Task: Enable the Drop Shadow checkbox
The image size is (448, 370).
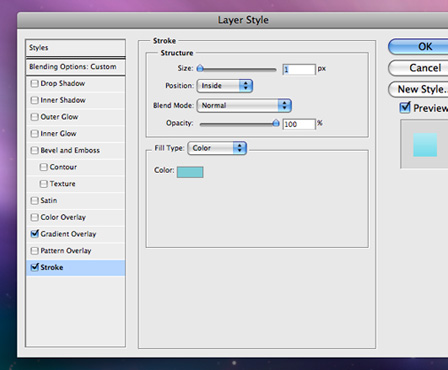Action: (34, 84)
